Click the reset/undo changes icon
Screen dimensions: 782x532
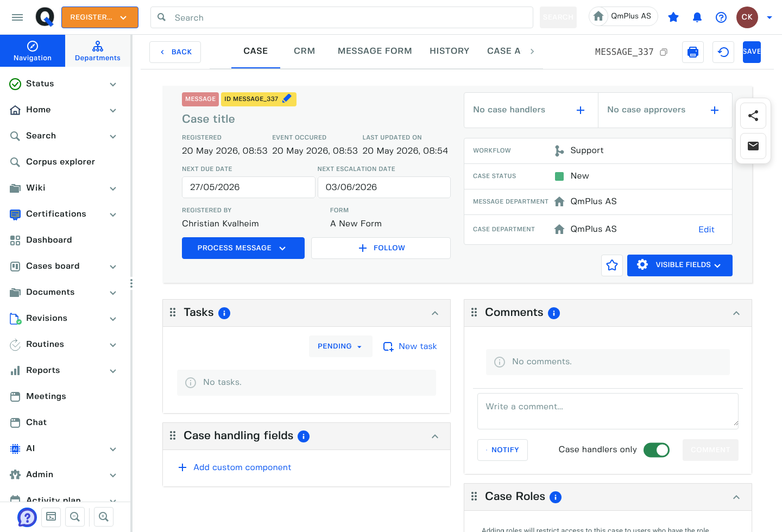723,52
